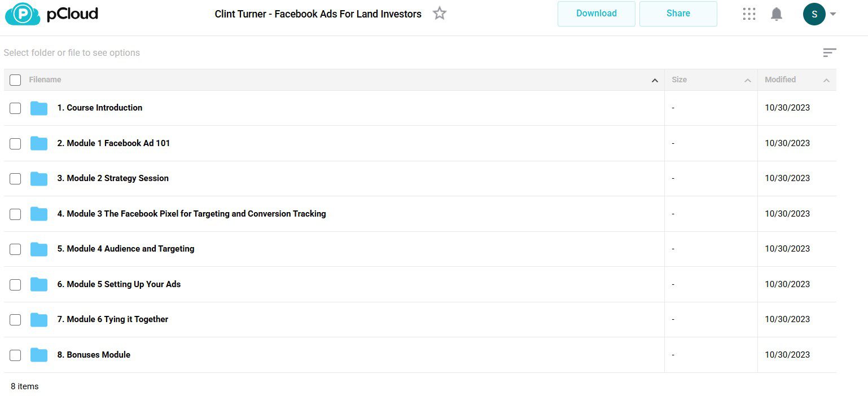Screen dimensions: 868x396
Task: Click the Module 6 Tying it Together folder icon
Action: click(39, 319)
